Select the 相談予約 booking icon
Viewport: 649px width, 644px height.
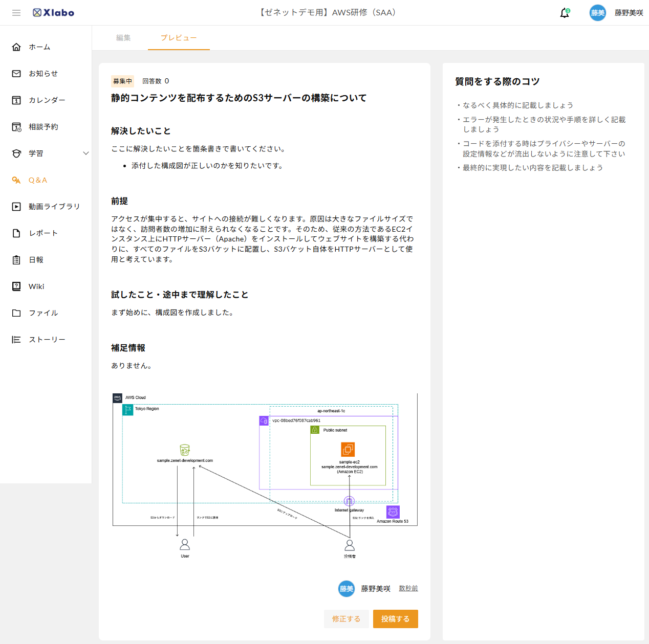click(x=16, y=127)
